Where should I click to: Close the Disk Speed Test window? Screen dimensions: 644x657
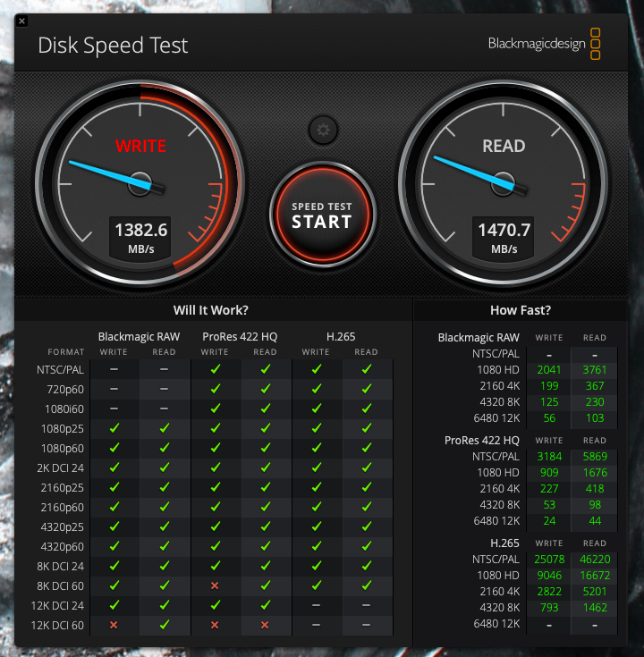click(x=21, y=21)
